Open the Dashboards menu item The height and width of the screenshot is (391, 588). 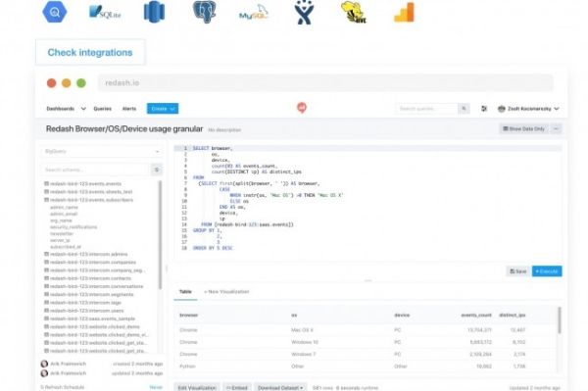click(61, 109)
